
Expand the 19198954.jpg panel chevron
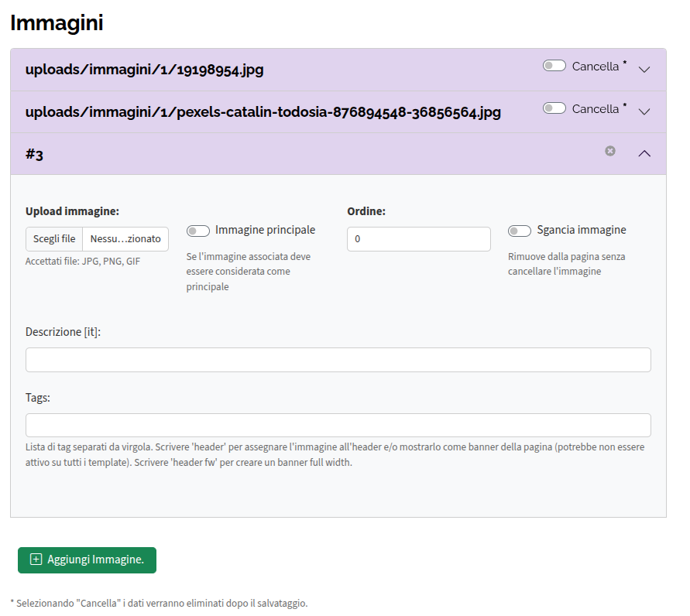(644, 70)
